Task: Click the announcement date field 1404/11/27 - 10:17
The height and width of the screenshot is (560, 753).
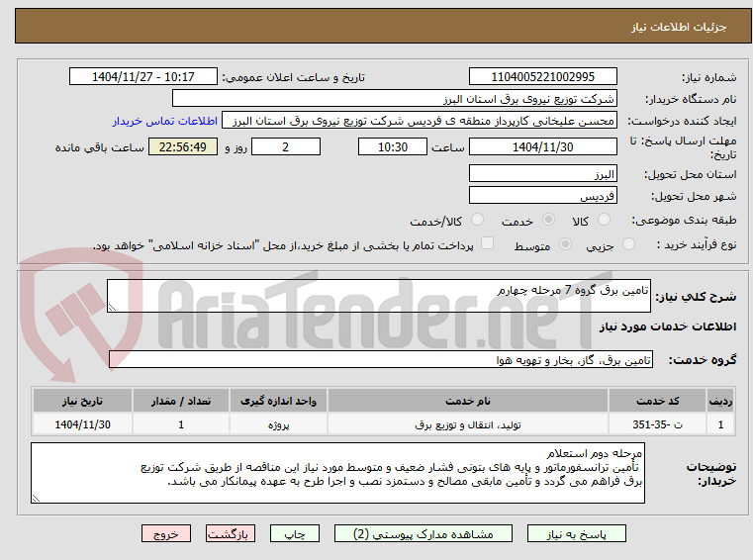Action: [x=143, y=77]
